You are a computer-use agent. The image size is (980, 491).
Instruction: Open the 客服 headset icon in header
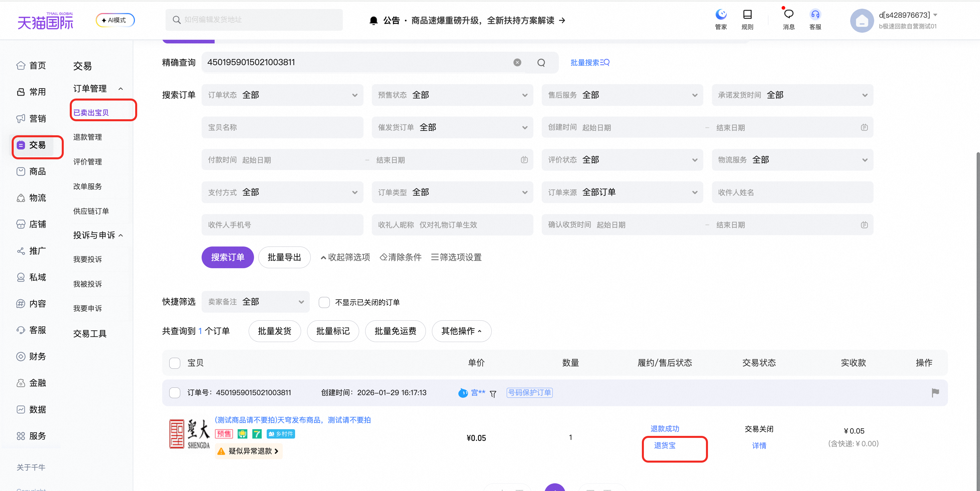click(815, 19)
